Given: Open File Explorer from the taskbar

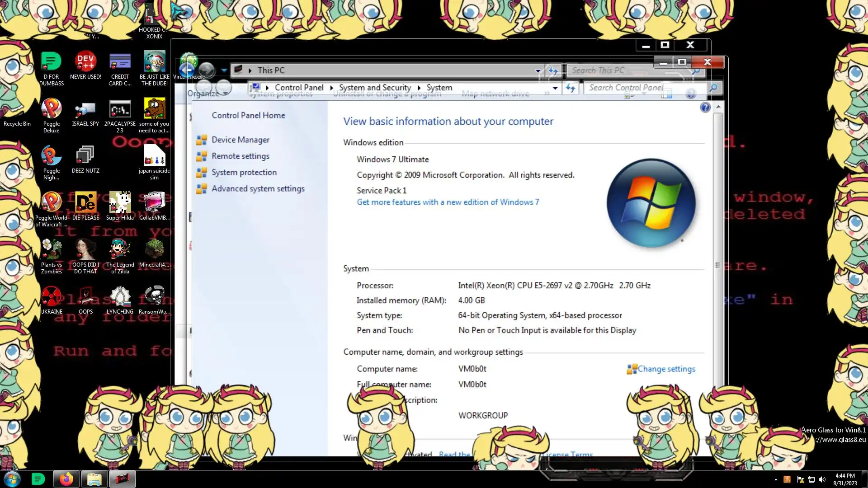Looking at the screenshot, I should tap(94, 479).
